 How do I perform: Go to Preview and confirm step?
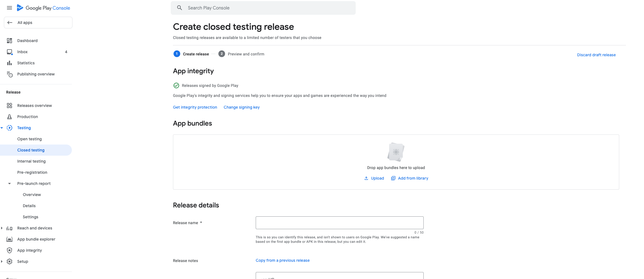click(x=241, y=54)
